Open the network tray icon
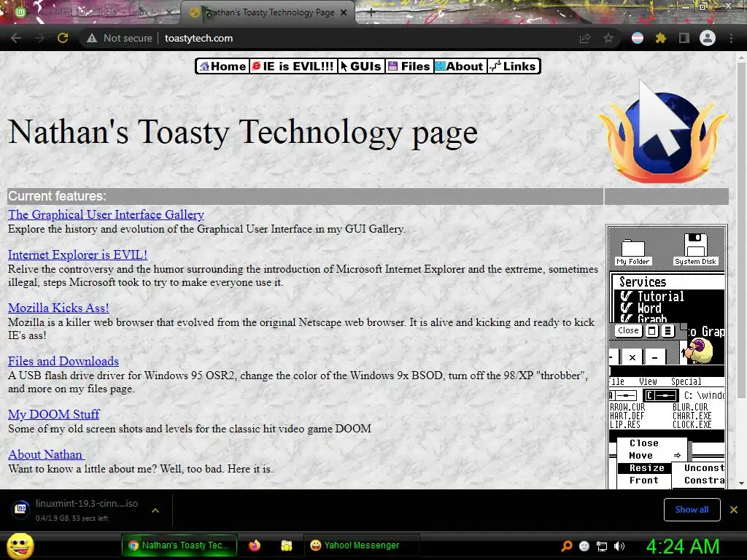 click(602, 546)
